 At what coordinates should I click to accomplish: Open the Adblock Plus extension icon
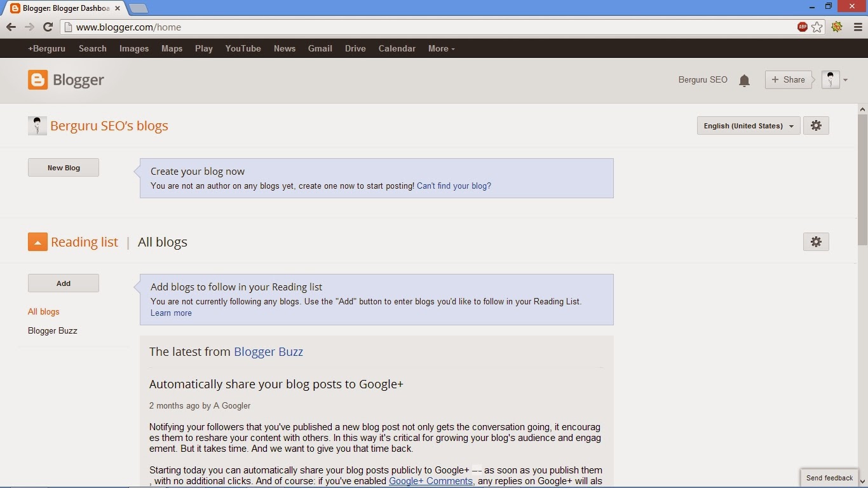point(803,27)
